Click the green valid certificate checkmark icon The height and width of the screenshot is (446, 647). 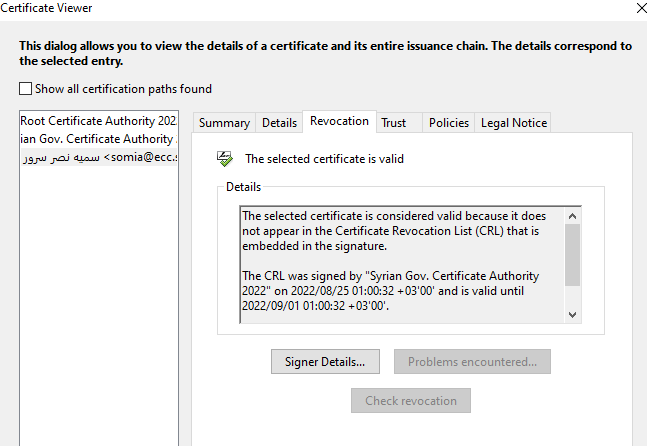click(225, 158)
